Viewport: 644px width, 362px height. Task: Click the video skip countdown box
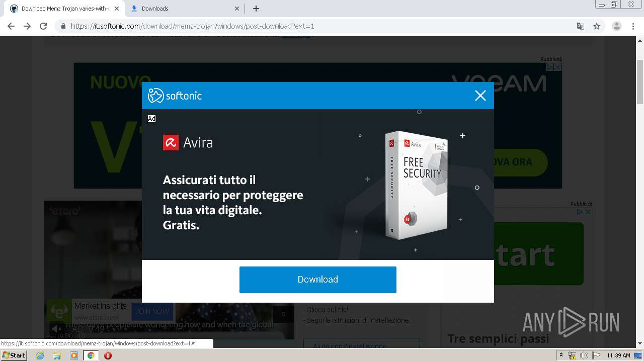[283, 314]
